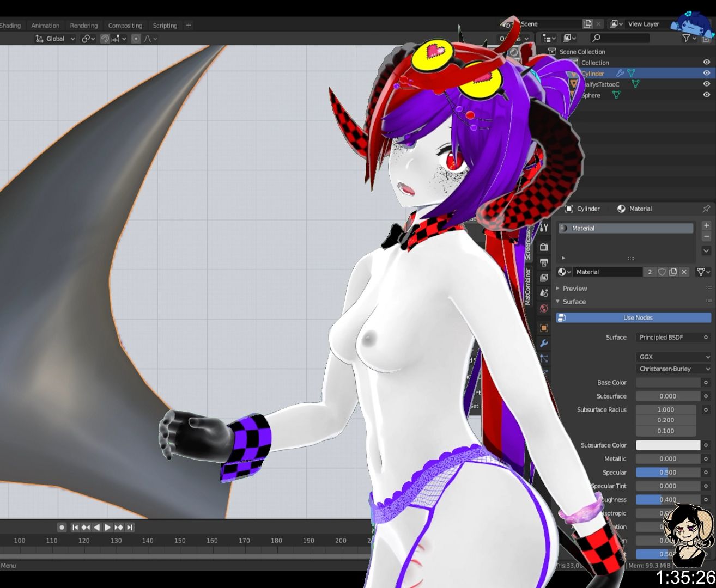Toggle visibility of the Sphere object
Viewport: 716px width, 588px height.
[x=706, y=95]
